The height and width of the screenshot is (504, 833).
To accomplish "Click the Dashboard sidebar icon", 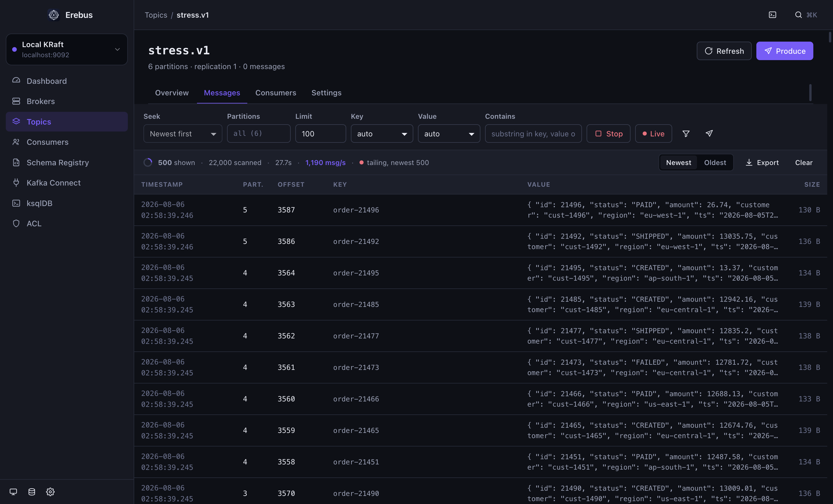I will click(16, 81).
